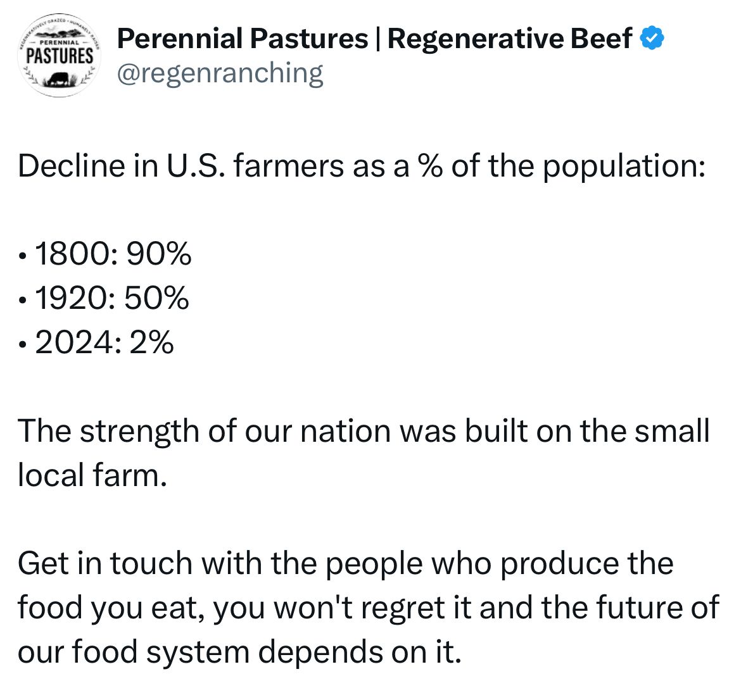Click the mountain illustration atop the logo
This screenshot has height=700, width=741.
coord(61,34)
